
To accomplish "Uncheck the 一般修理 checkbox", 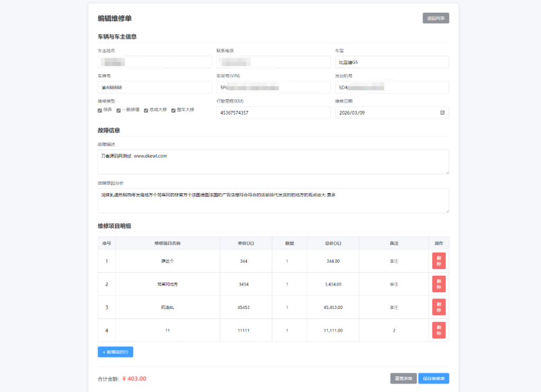I will pyautogui.click(x=119, y=110).
